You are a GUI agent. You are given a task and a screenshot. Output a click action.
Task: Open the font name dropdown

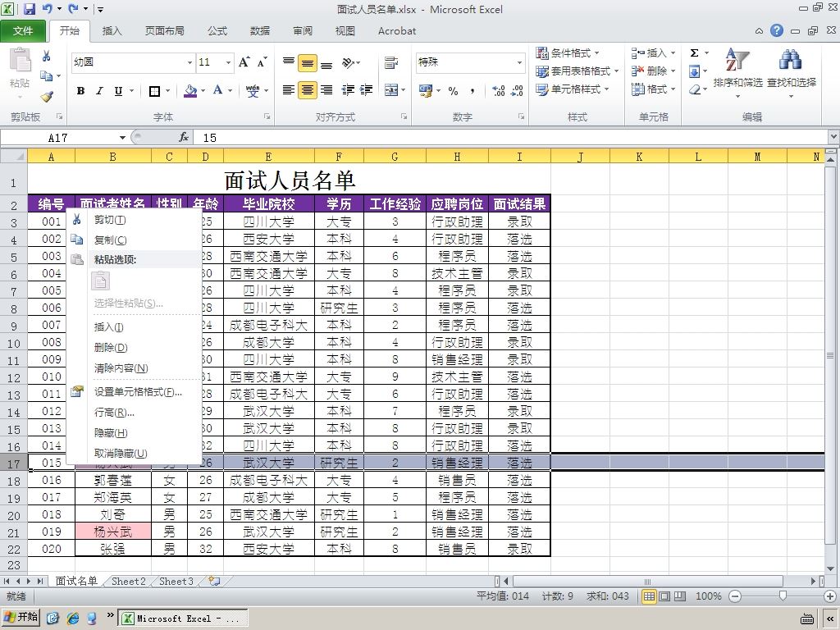click(189, 62)
